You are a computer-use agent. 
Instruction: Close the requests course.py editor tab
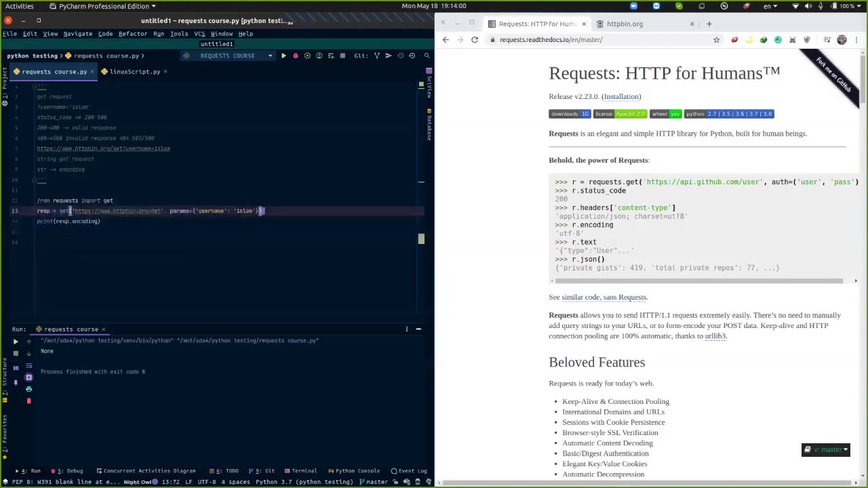pyautogui.click(x=92, y=72)
